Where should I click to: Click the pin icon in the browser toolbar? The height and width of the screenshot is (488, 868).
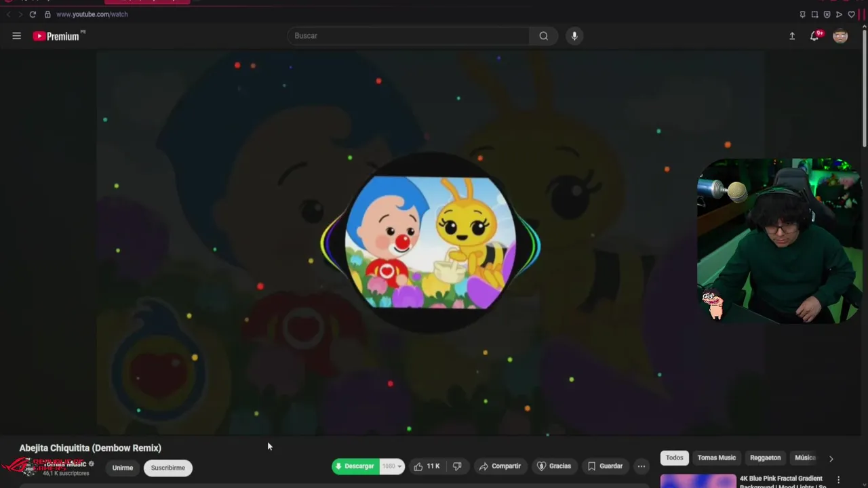click(x=802, y=14)
